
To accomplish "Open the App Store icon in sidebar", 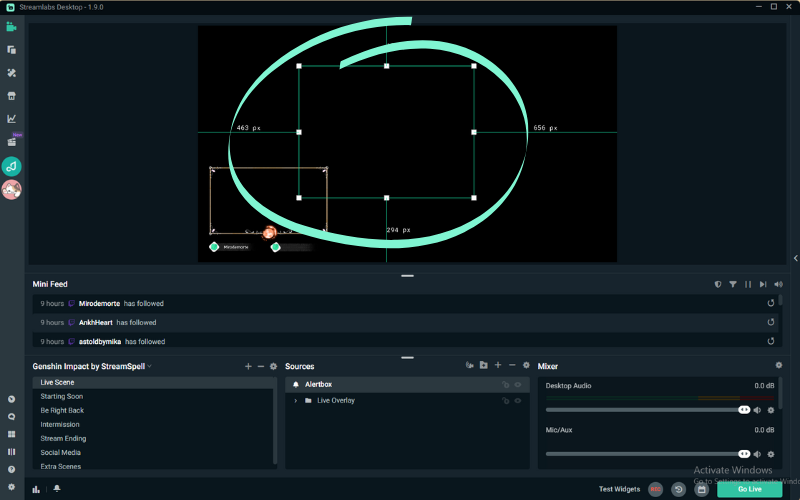I will [11, 96].
